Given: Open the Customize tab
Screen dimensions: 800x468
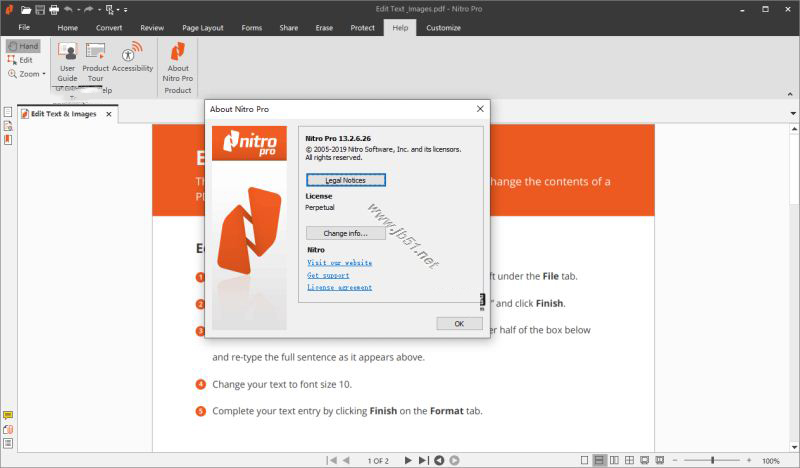Looking at the screenshot, I should click(443, 28).
